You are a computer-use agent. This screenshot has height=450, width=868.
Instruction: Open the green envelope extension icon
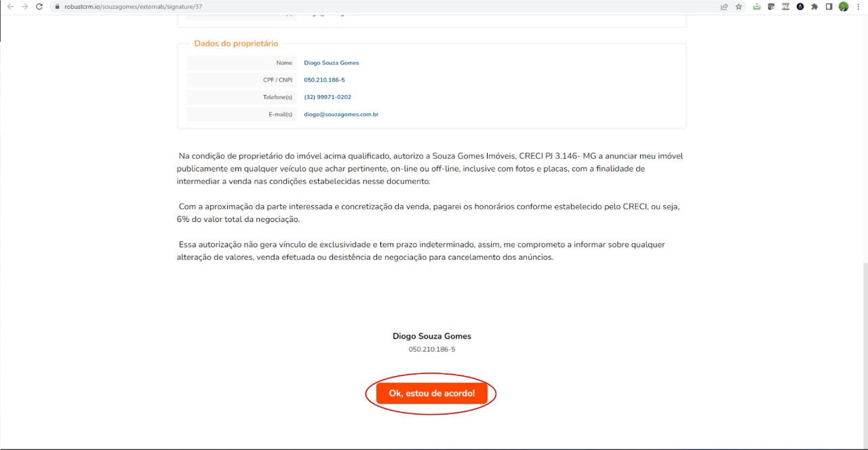757,7
